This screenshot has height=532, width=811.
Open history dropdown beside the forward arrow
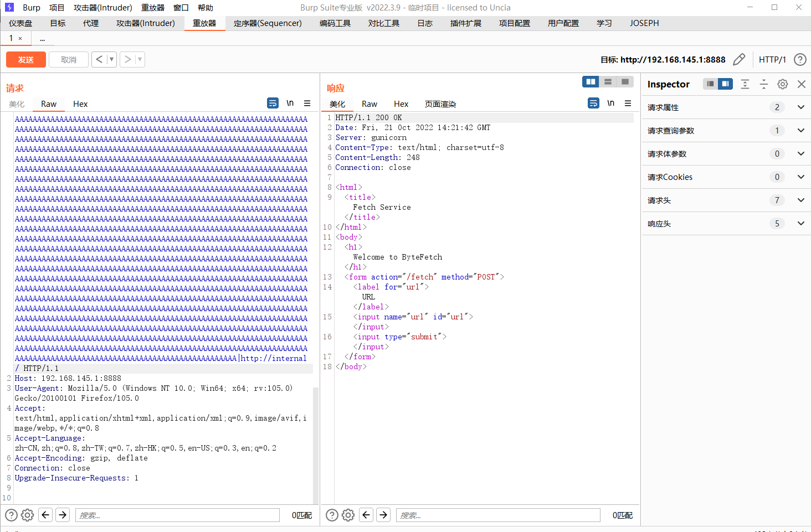pyautogui.click(x=140, y=59)
